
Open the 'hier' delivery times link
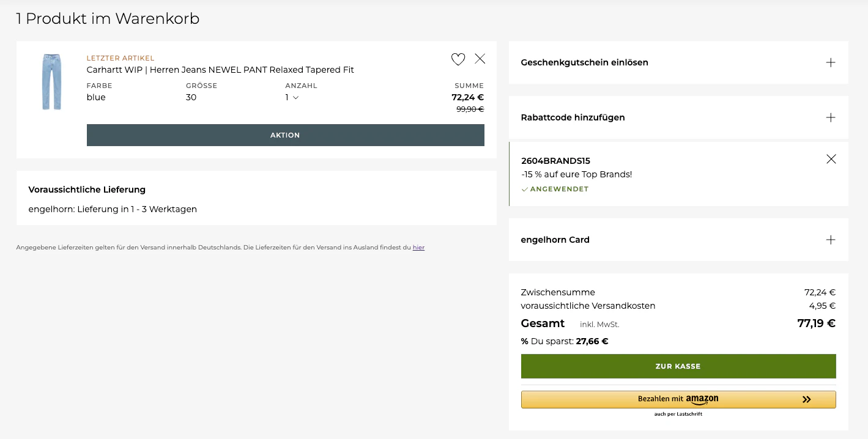coord(418,248)
